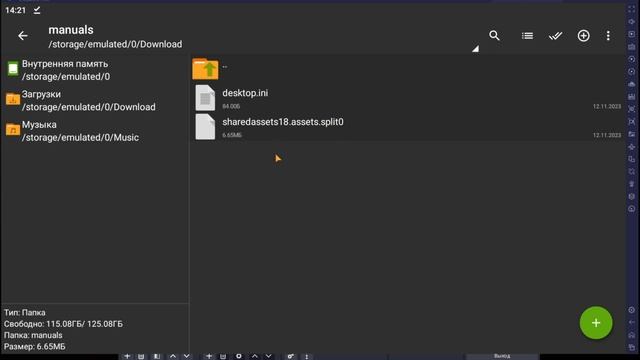The height and width of the screenshot is (360, 640).
Task: Enable multi-select with the double-check icon
Action: [x=555, y=36]
